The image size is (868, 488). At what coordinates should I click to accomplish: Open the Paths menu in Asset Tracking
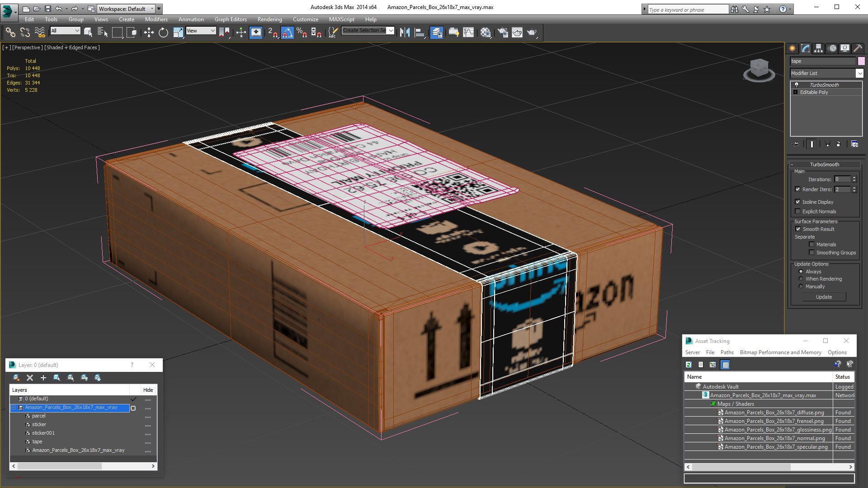[727, 352]
